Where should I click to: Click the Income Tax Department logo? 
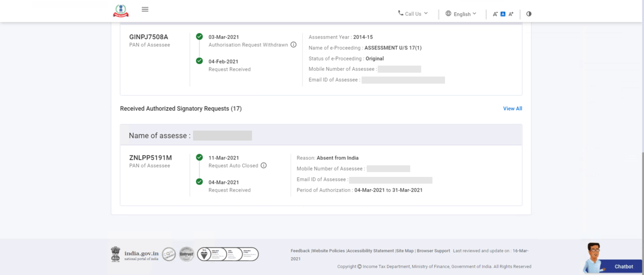pos(121,11)
